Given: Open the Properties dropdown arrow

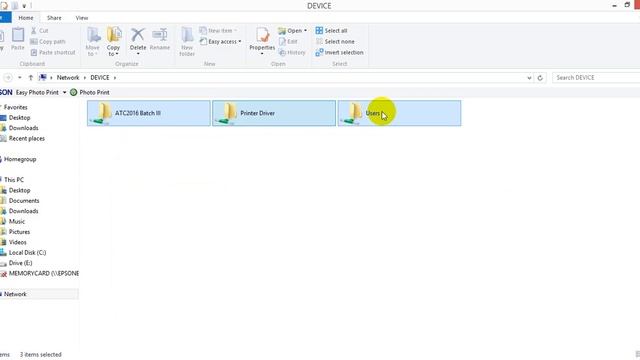Looking at the screenshot, I should pos(262,54).
